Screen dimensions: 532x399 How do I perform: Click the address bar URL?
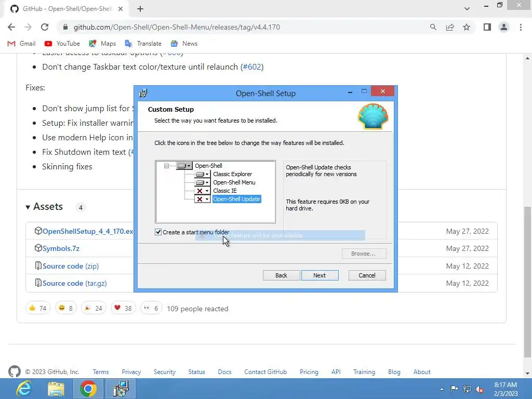tap(177, 27)
